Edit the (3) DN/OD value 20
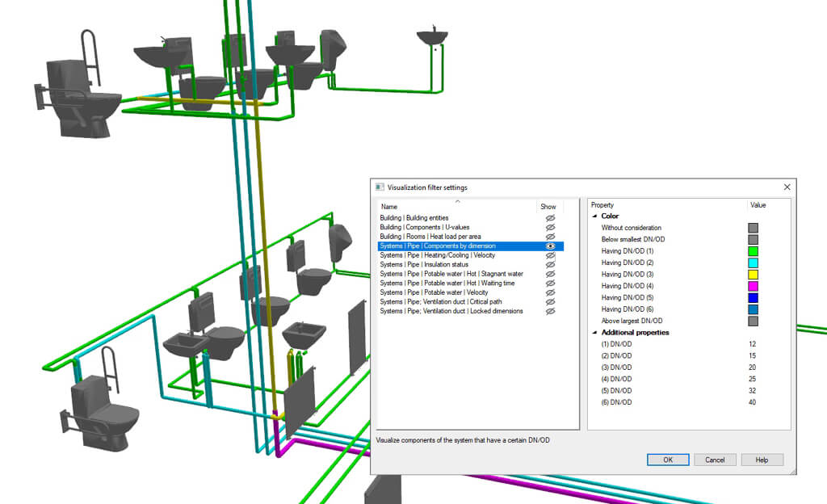This screenshot has height=504, width=827. [752, 367]
